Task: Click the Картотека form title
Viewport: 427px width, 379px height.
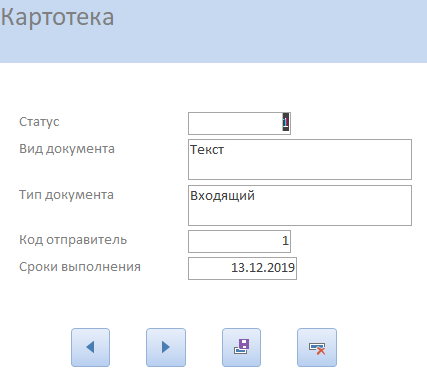Action: [x=57, y=17]
